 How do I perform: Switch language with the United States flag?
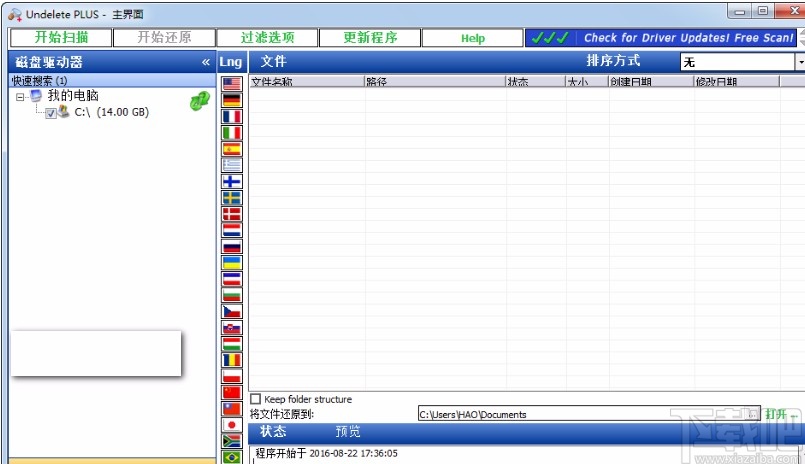[x=232, y=84]
